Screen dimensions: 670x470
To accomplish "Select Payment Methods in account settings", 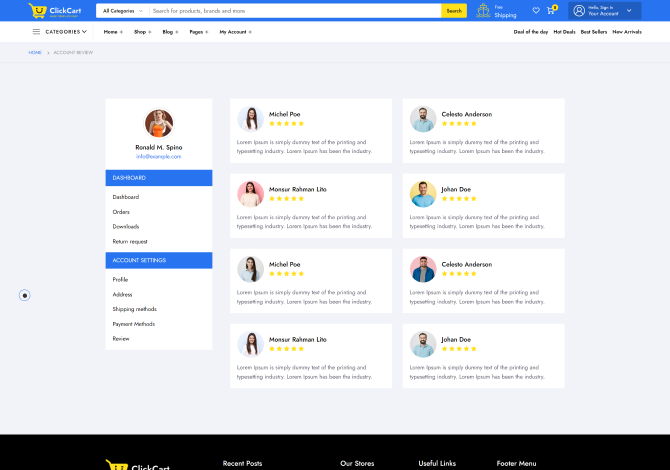I will pos(134,324).
